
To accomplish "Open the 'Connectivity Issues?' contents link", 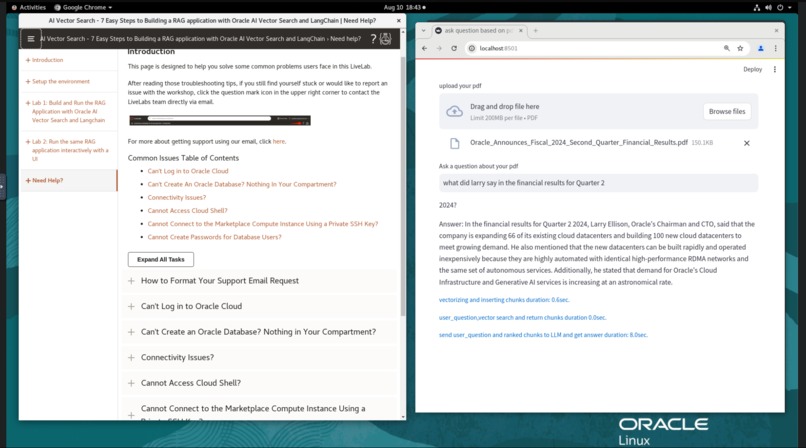I will pos(176,198).
